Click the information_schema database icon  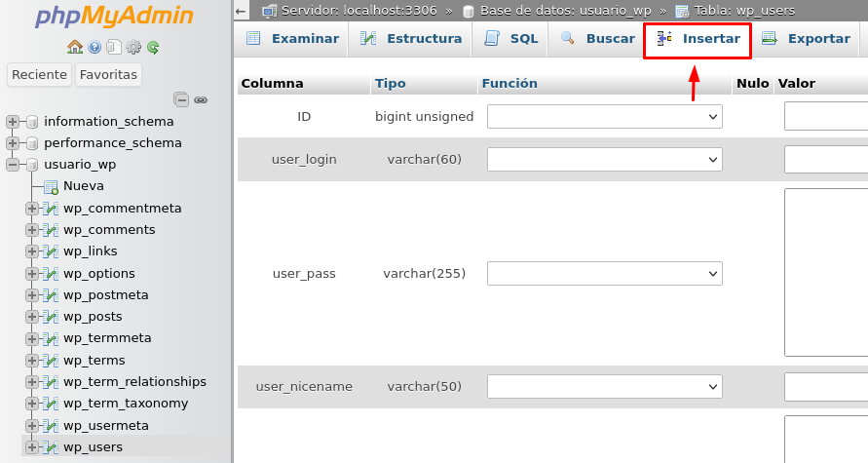(x=33, y=121)
